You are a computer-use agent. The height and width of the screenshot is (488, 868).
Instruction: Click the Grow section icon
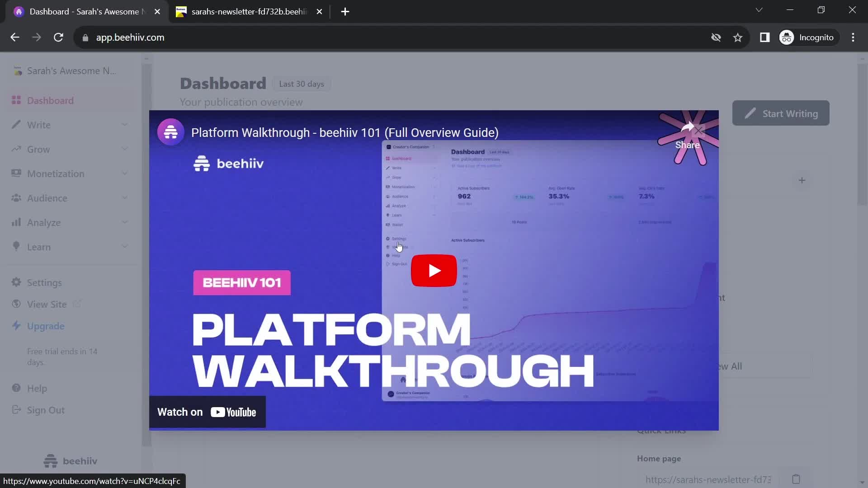tap(16, 149)
